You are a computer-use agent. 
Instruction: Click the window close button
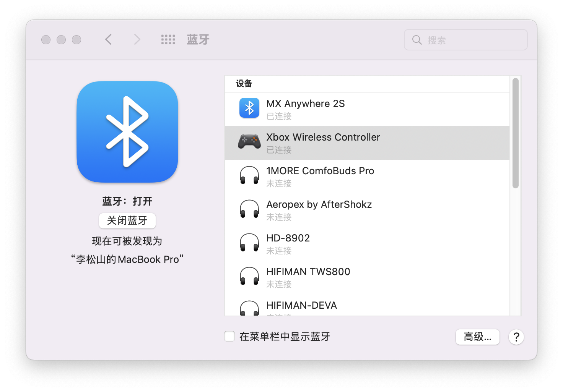point(46,40)
